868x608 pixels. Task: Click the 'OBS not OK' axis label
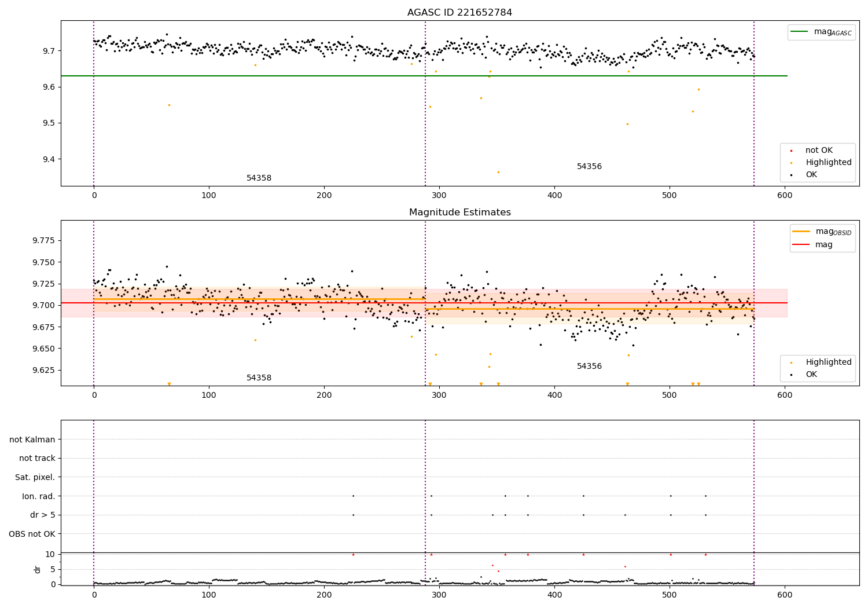[x=32, y=534]
